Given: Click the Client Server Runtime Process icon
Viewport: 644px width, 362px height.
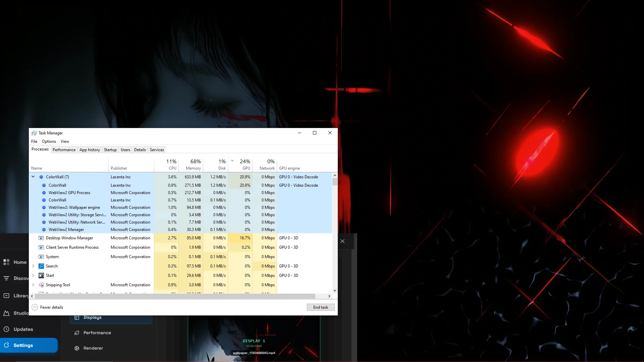Looking at the screenshot, I should point(41,247).
